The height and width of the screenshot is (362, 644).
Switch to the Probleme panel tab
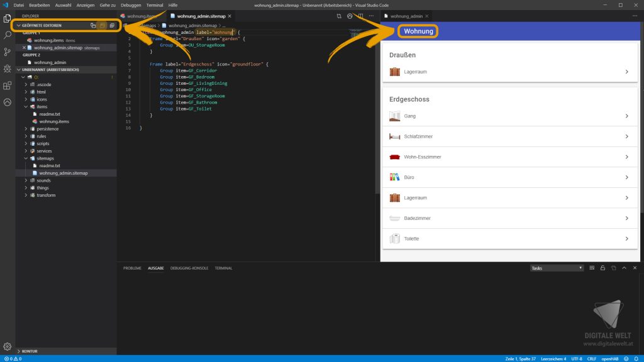click(132, 268)
